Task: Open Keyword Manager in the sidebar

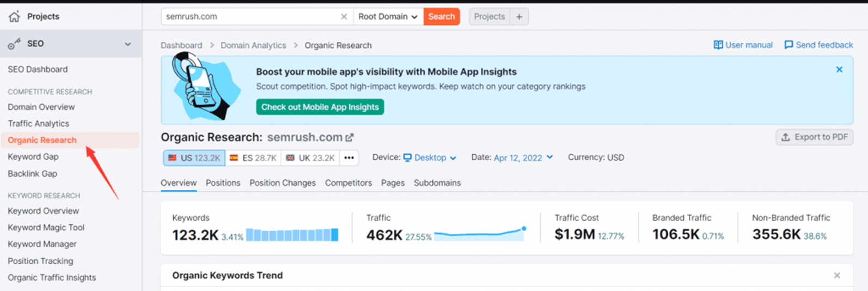Action: (42, 244)
